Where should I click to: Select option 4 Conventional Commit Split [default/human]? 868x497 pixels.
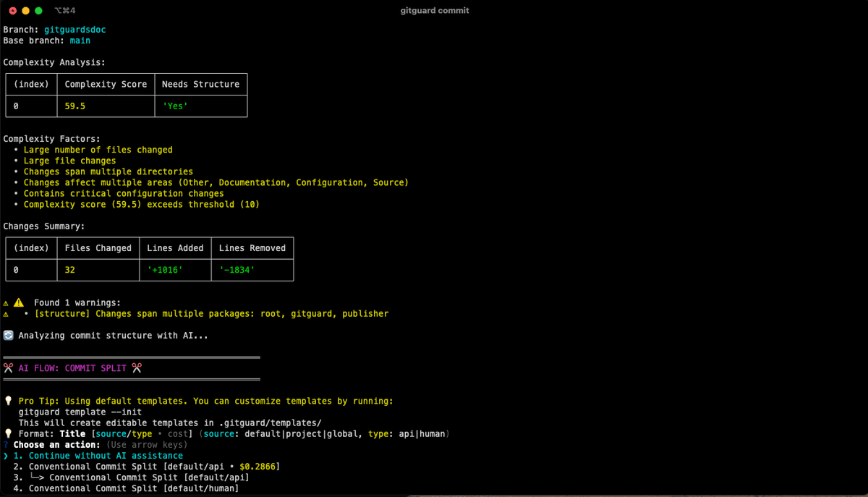click(x=126, y=488)
